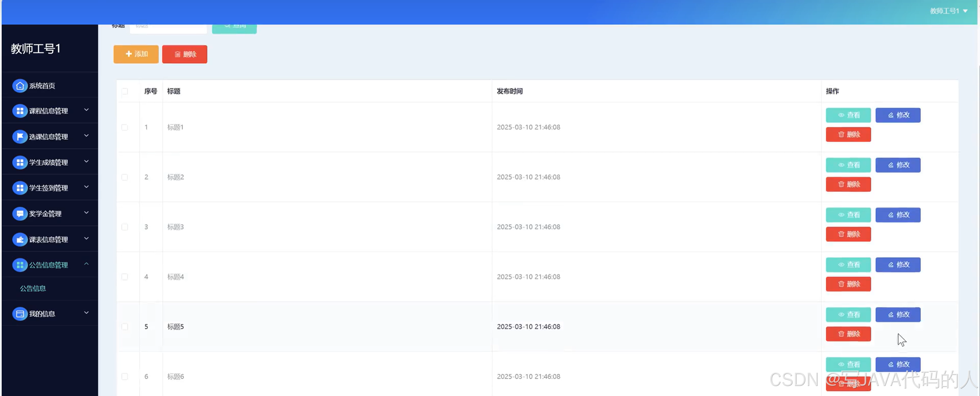Click the 我的信息 card icon
The width and height of the screenshot is (980, 396).
coord(20,314)
